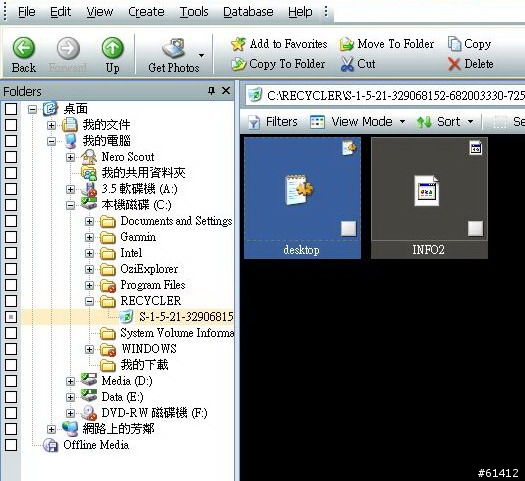The height and width of the screenshot is (481, 525).
Task: Open the Edit menu
Action: 60,12
